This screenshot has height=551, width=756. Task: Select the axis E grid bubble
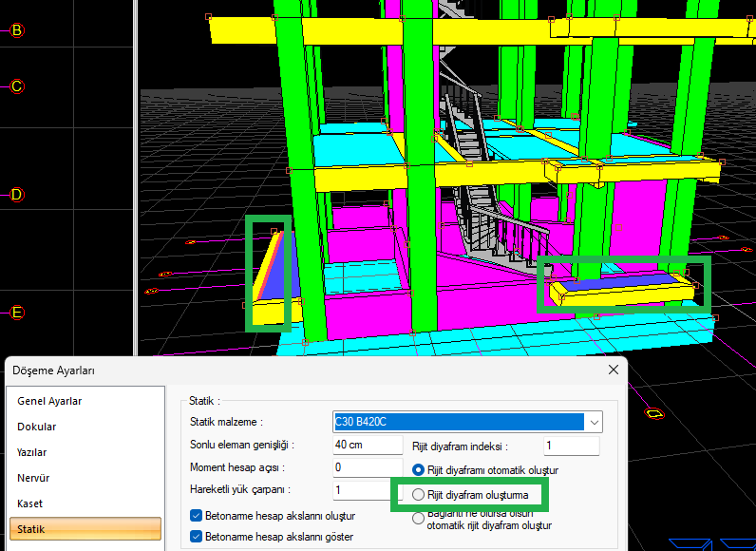pos(16,313)
